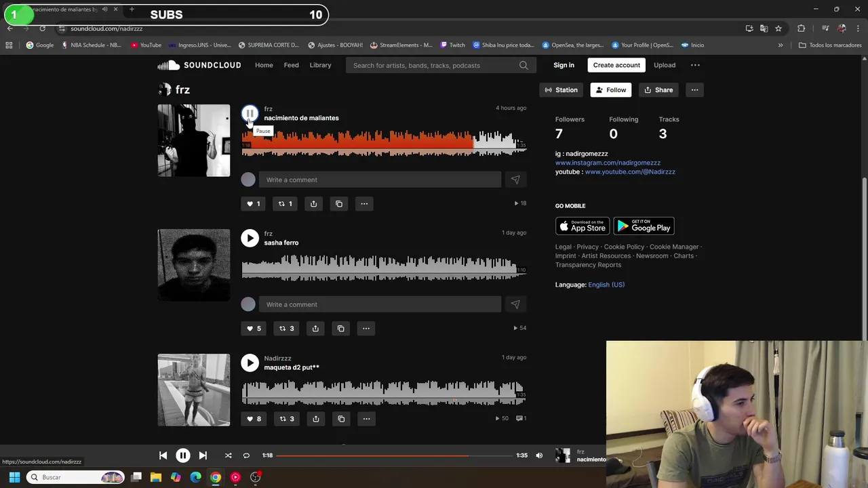Copy link of nacimiento de maliantes track

click(339, 203)
